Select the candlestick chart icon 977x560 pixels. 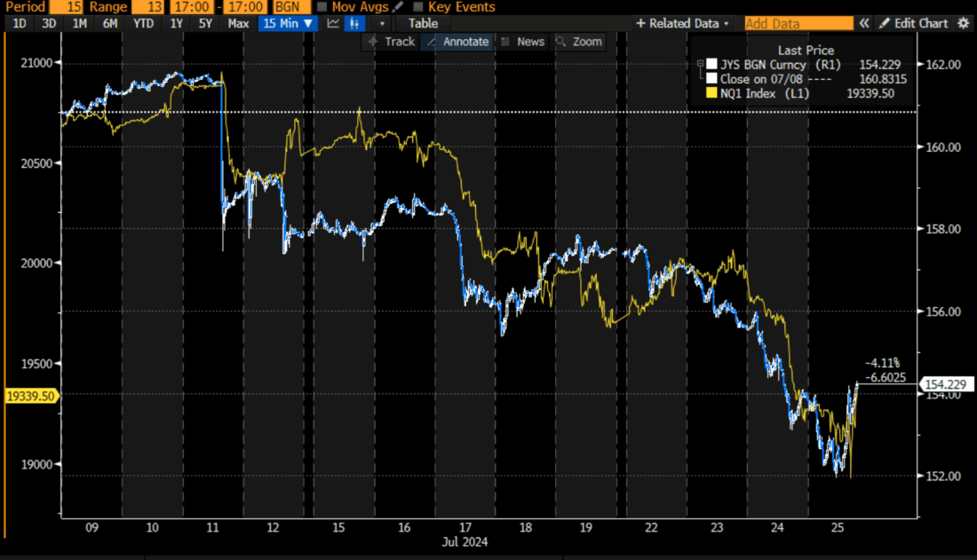354,23
